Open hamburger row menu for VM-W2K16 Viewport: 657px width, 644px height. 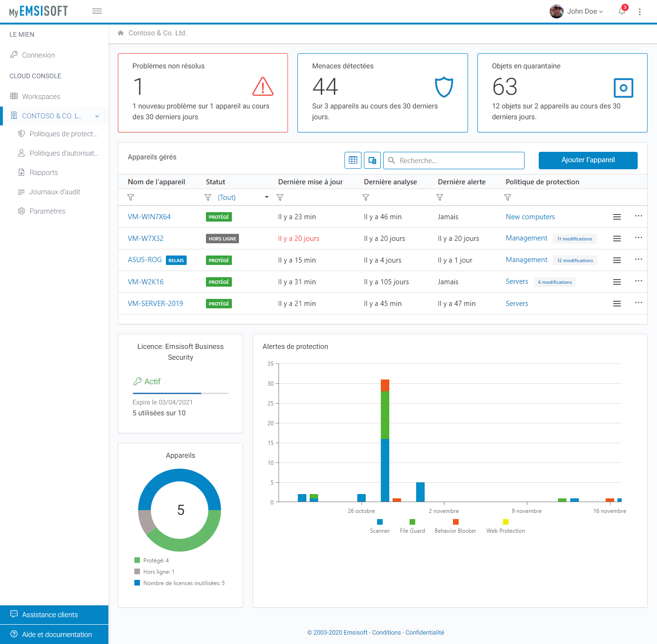(x=617, y=282)
